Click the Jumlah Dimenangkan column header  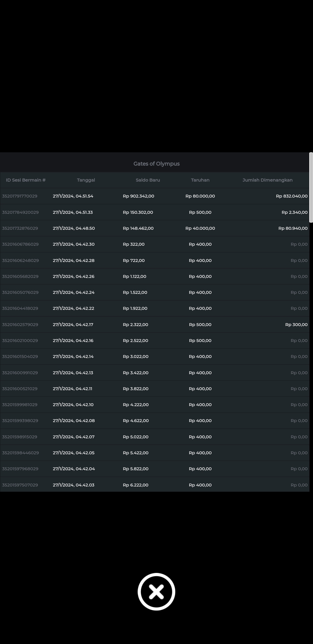pos(267,180)
